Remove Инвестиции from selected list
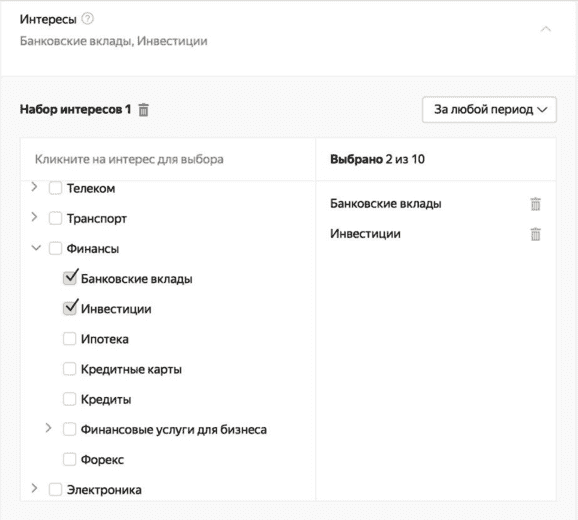This screenshot has width=578, height=520. [535, 234]
